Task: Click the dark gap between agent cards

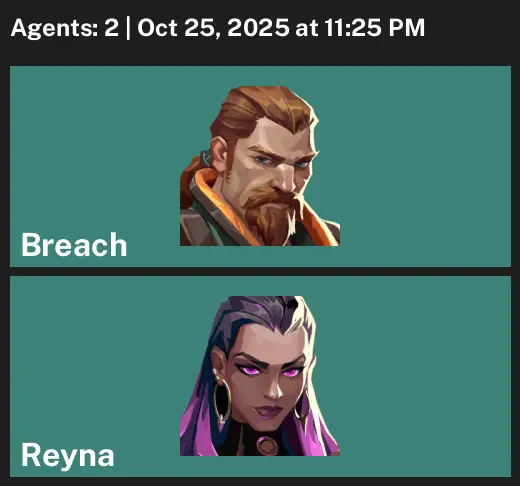Action: (260, 271)
